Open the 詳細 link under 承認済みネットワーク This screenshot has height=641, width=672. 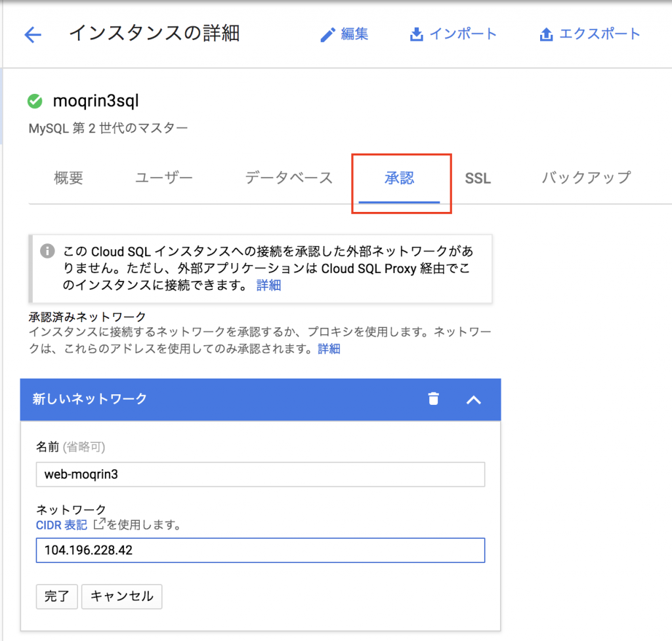(x=329, y=349)
